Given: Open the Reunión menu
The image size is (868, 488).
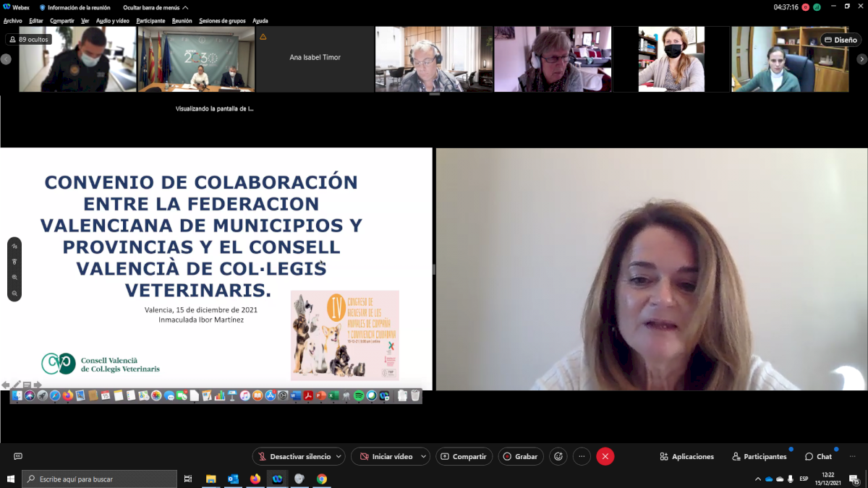Looking at the screenshot, I should [x=182, y=21].
